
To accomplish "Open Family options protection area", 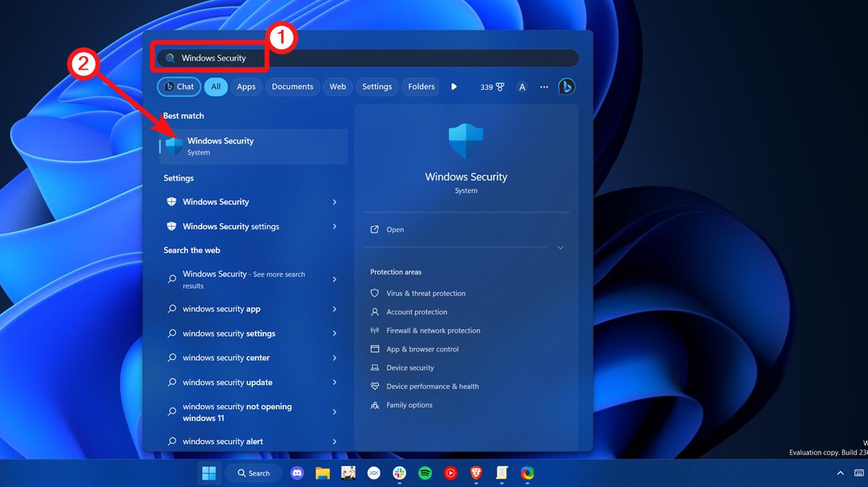I will point(408,404).
